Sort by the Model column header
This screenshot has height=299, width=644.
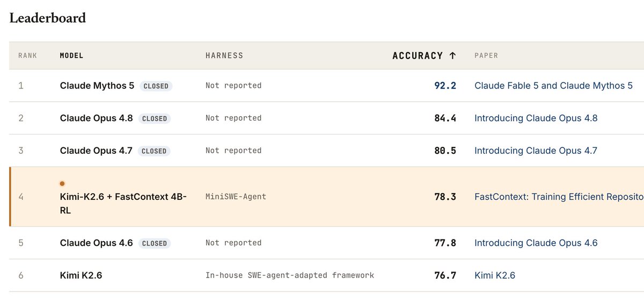click(71, 56)
